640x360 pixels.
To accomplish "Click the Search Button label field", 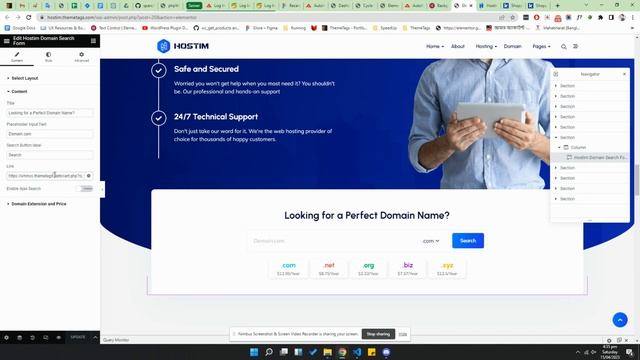I will (x=49, y=155).
